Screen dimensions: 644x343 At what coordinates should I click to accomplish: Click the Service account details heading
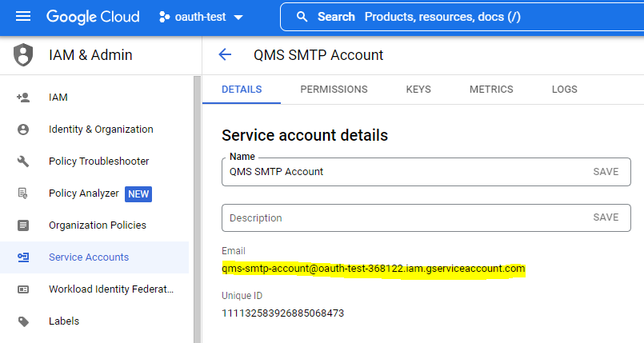pyautogui.click(x=305, y=135)
